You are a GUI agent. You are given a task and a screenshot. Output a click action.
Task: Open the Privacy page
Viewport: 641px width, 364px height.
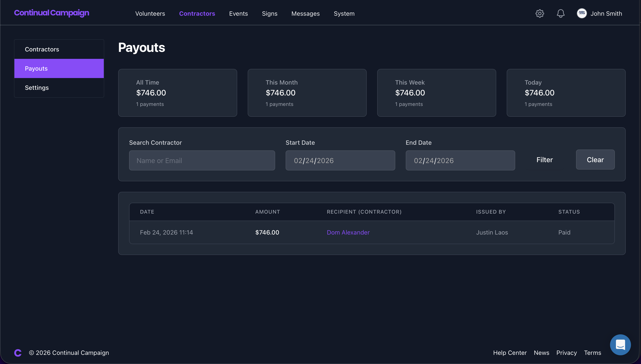pos(566,352)
